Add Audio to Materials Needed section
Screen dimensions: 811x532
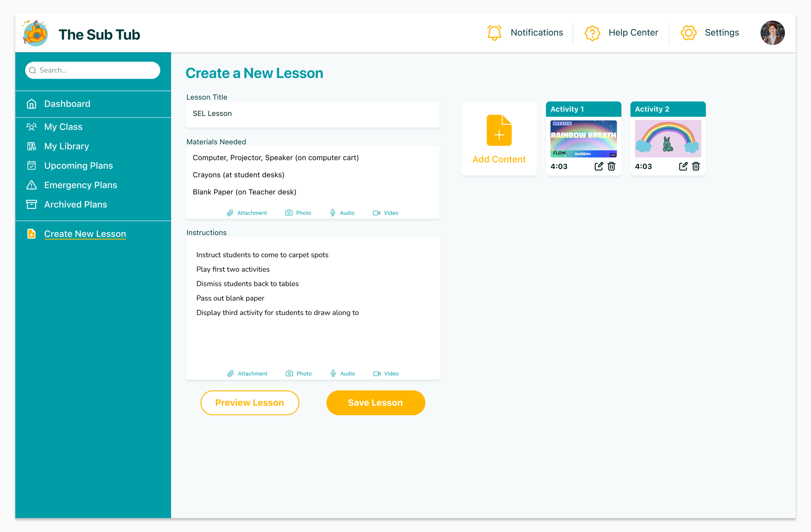tap(342, 213)
